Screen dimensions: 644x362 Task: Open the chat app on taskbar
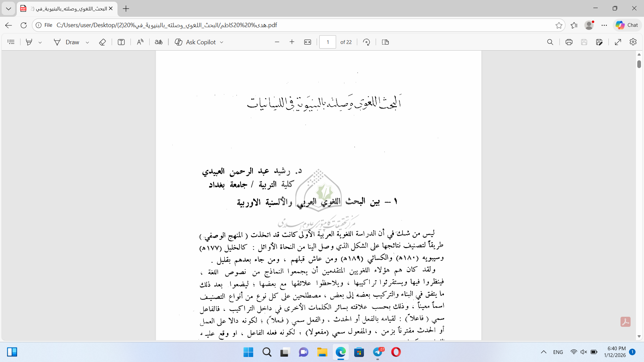click(304, 352)
